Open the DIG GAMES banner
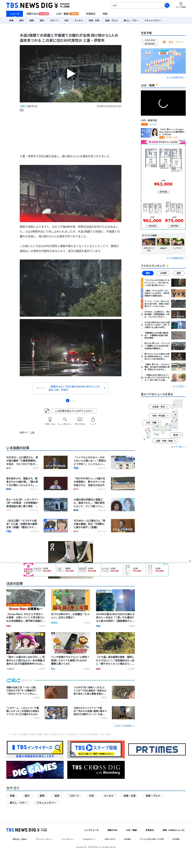192x868 pixels. [35, 770]
